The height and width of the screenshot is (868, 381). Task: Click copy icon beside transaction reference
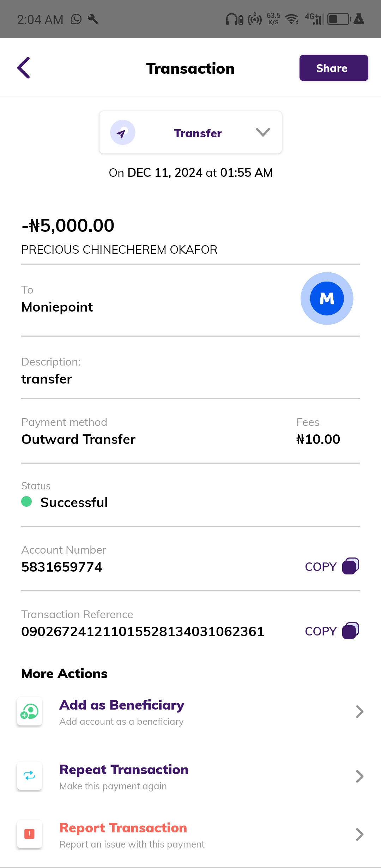tap(351, 631)
